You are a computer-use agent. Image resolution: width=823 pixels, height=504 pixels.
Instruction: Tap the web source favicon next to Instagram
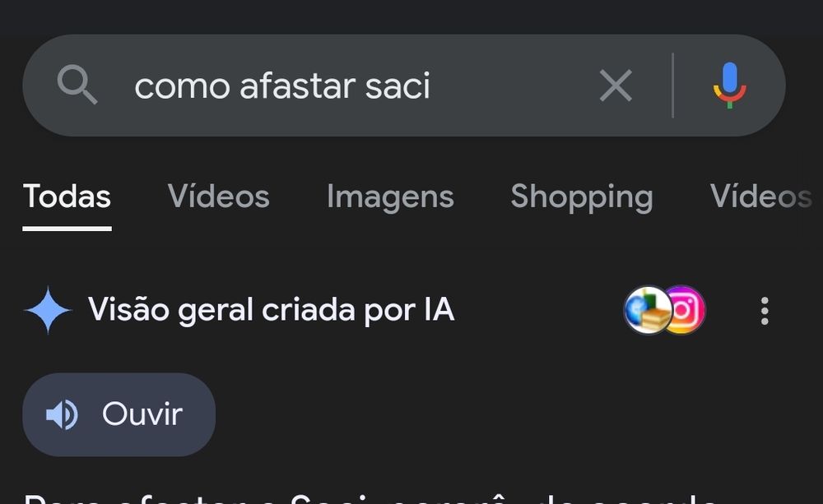pos(647,310)
